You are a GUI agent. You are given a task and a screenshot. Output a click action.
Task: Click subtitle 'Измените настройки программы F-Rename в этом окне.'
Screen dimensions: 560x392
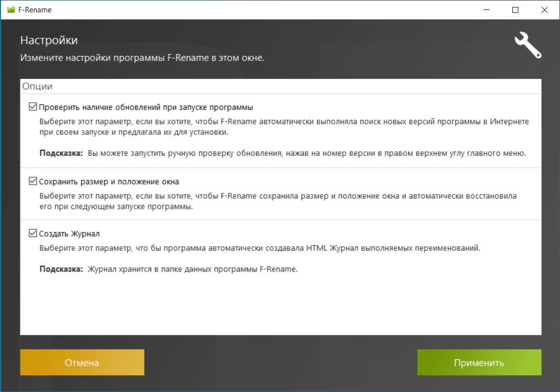coord(142,58)
